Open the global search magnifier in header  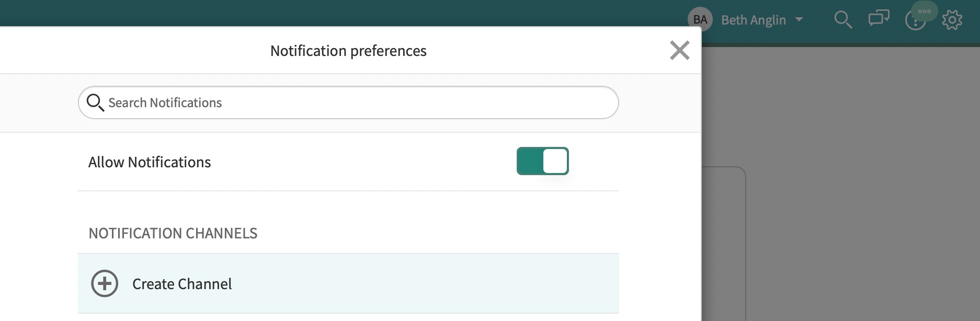(x=842, y=19)
